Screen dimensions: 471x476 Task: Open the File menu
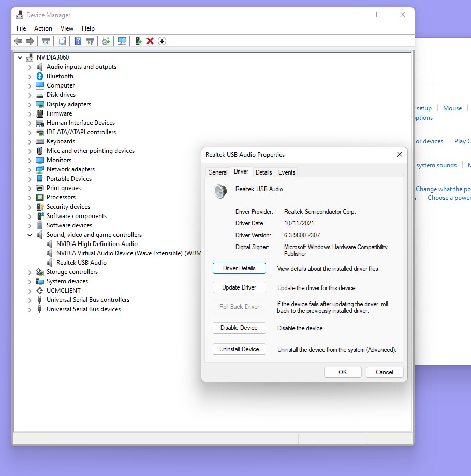click(x=21, y=28)
